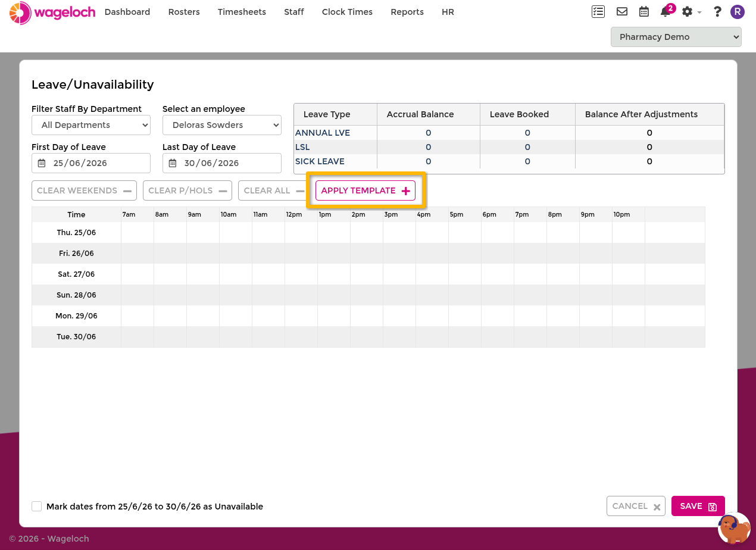The height and width of the screenshot is (550, 756).
Task: Click calendar icon in First Day of Leave
Action: tap(42, 163)
